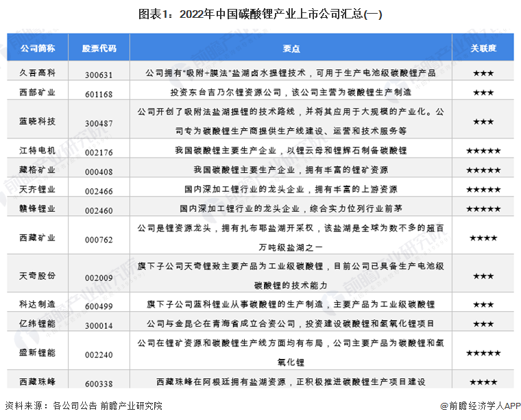
Task: Select stock code 002460
Action: pos(99,210)
